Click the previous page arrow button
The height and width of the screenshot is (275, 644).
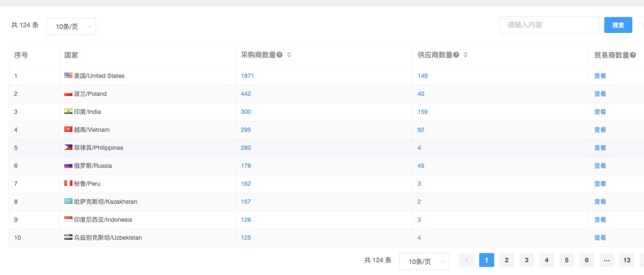tap(466, 261)
